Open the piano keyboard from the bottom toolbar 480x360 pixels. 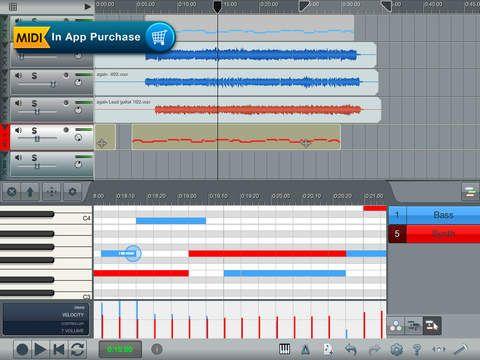[x=284, y=349]
